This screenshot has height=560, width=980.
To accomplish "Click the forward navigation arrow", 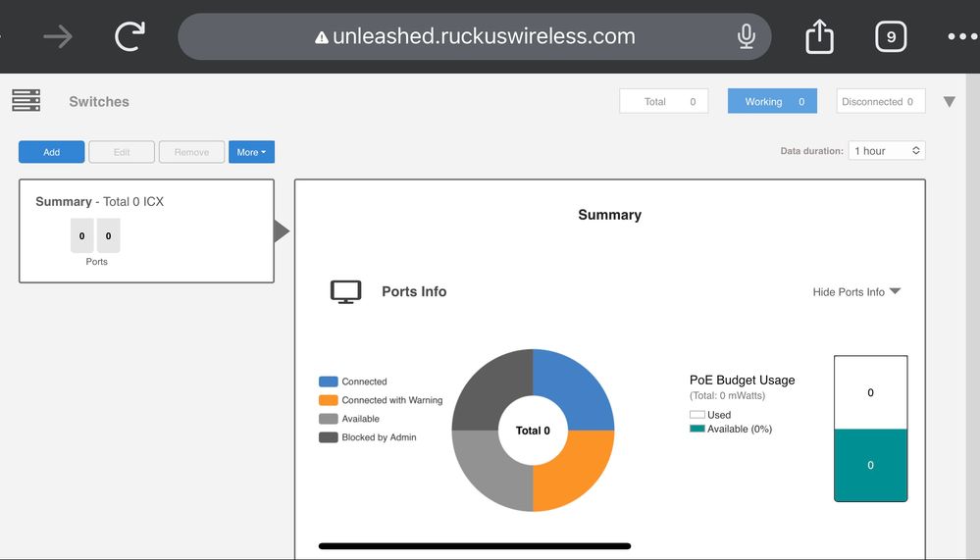I will coord(59,37).
